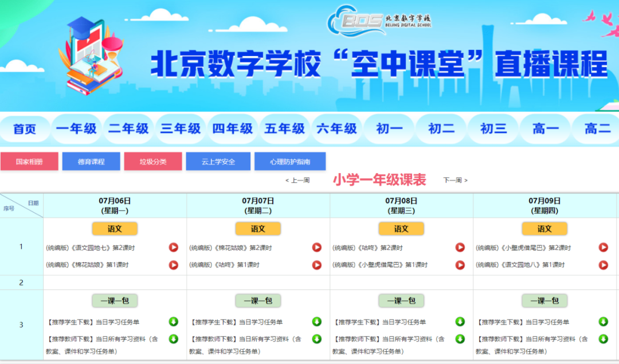The width and height of the screenshot is (619, 364).
Task: Play 《语文园地八》第1课时 video
Action: [604, 265]
